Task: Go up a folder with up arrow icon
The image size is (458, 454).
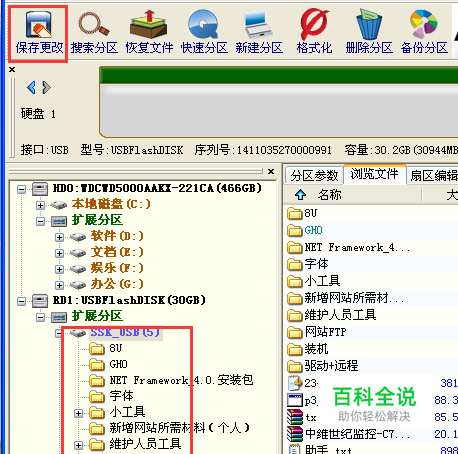Action: tap(300, 195)
